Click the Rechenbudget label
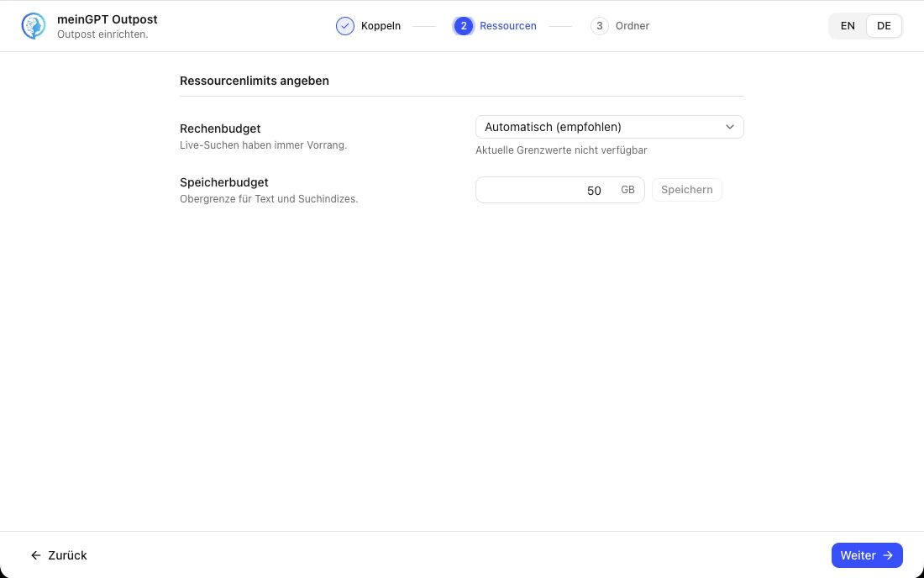The width and height of the screenshot is (924, 578). click(220, 129)
